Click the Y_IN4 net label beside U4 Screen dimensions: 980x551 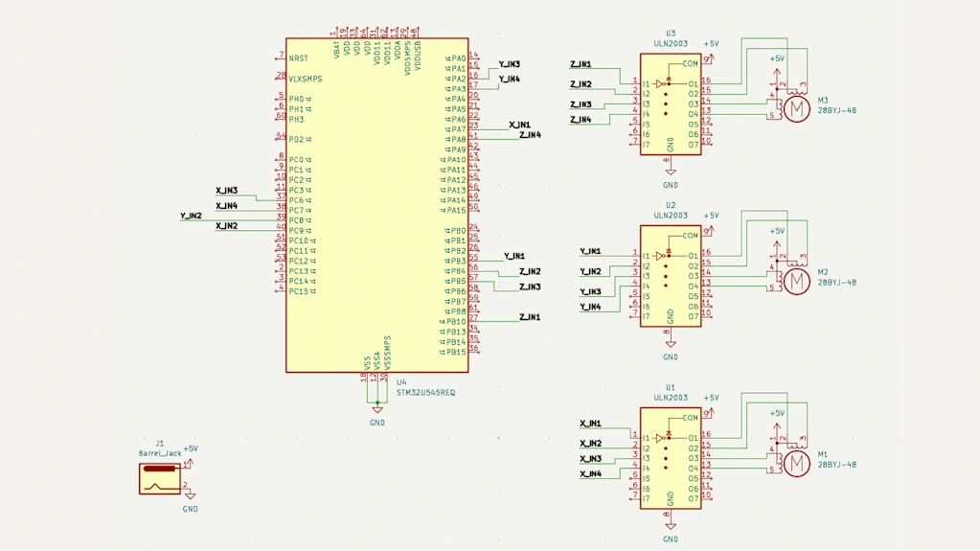[x=510, y=80]
